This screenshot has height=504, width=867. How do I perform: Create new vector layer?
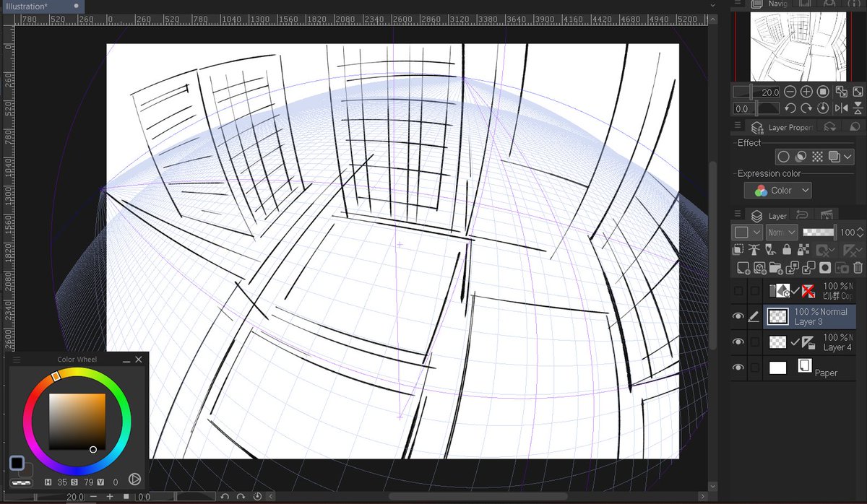coord(760,268)
